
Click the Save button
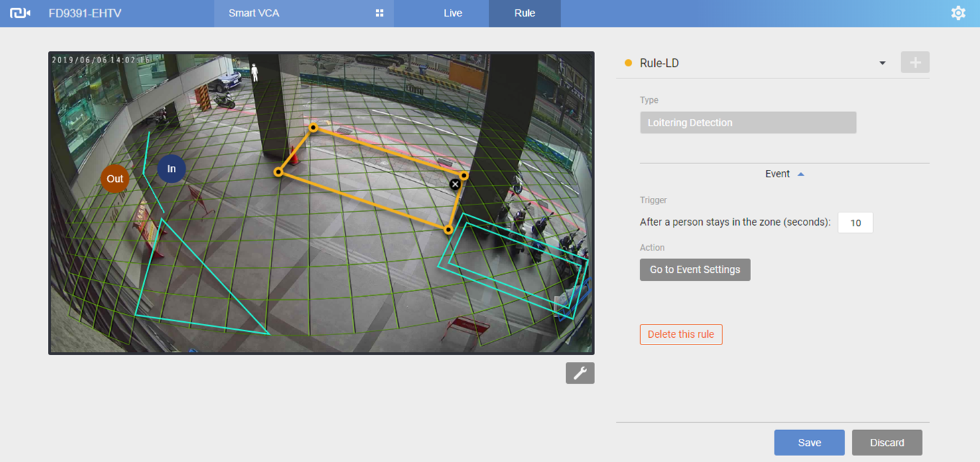(x=809, y=443)
